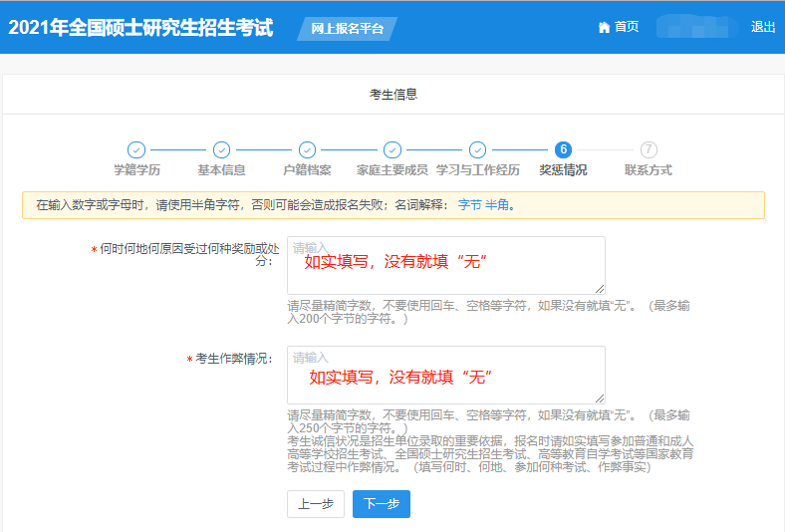Focus the rewards and punishments text area
785x532 pixels.
click(445, 265)
